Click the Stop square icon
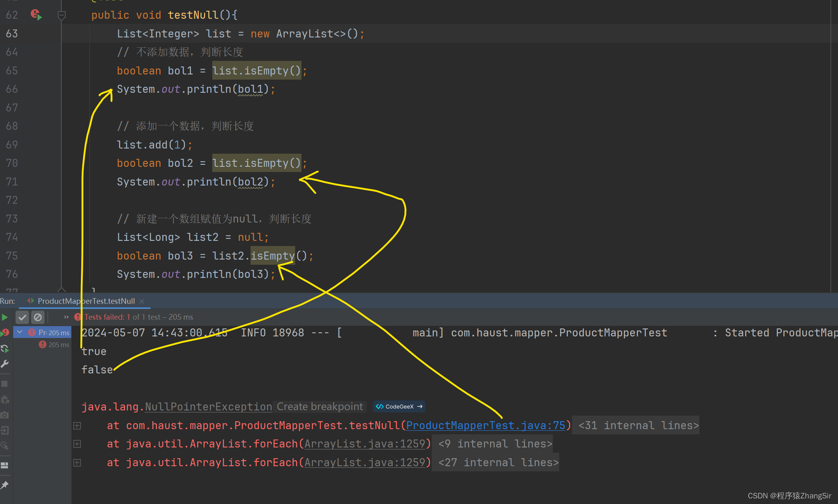The width and height of the screenshot is (838, 504). 5,384
